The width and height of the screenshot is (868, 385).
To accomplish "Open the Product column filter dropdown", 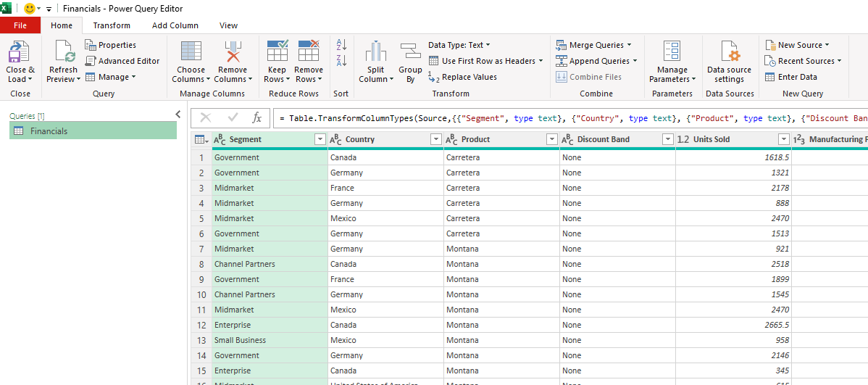I will 552,140.
